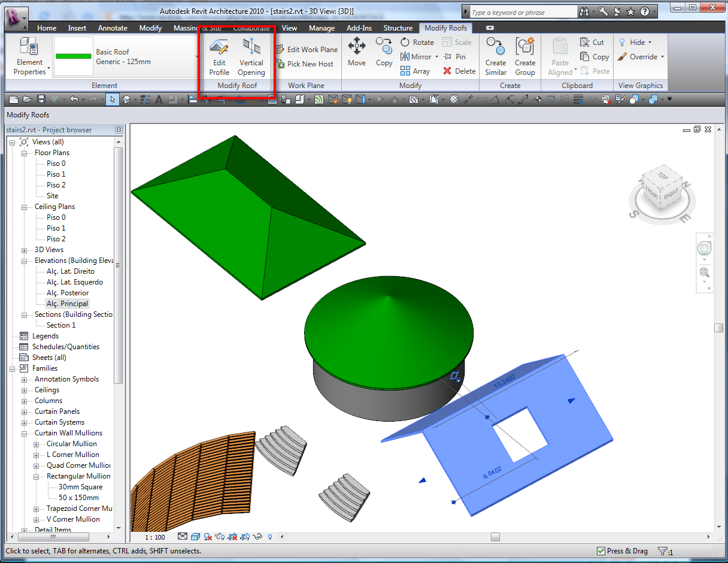
Task: Open the Mirror dropdown arrow
Action: coord(436,57)
